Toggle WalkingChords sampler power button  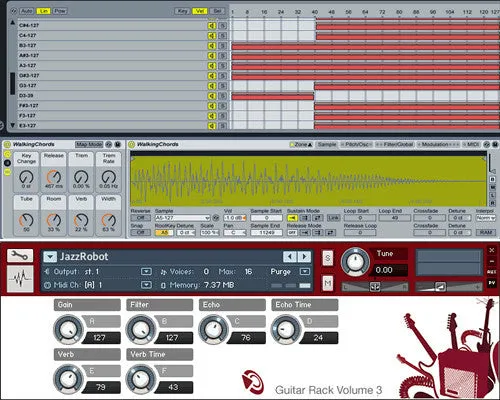tap(131, 144)
